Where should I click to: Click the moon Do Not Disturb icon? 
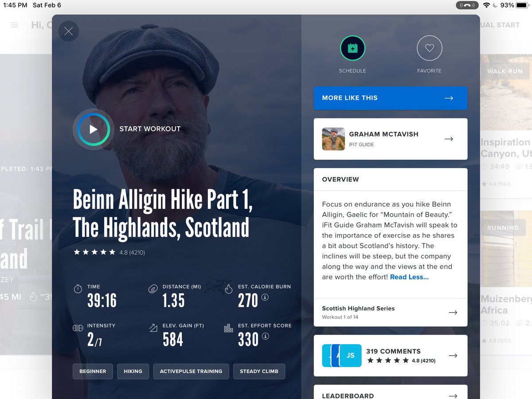(x=495, y=5)
